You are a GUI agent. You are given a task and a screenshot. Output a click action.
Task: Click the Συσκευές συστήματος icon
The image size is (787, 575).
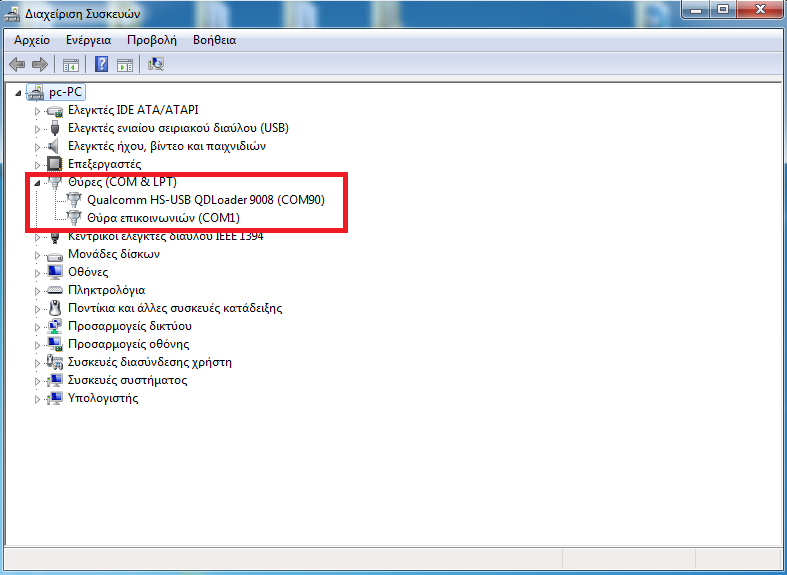coord(55,381)
